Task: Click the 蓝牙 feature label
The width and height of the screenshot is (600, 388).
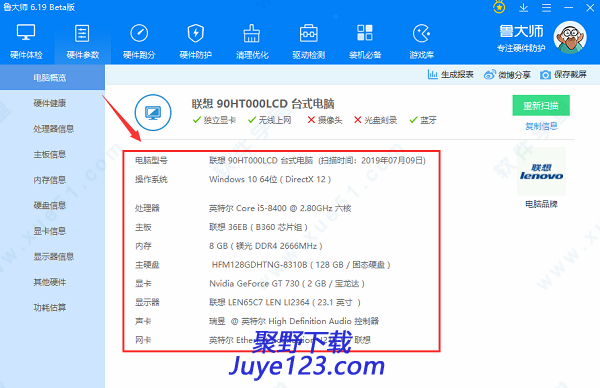Action: point(428,120)
